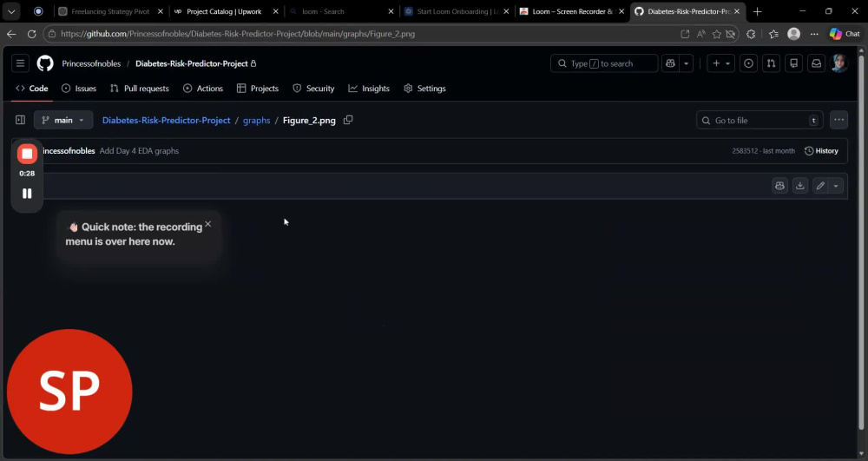Select the github.com address bar URL
Image resolution: width=868 pixels, height=461 pixels.
238,34
